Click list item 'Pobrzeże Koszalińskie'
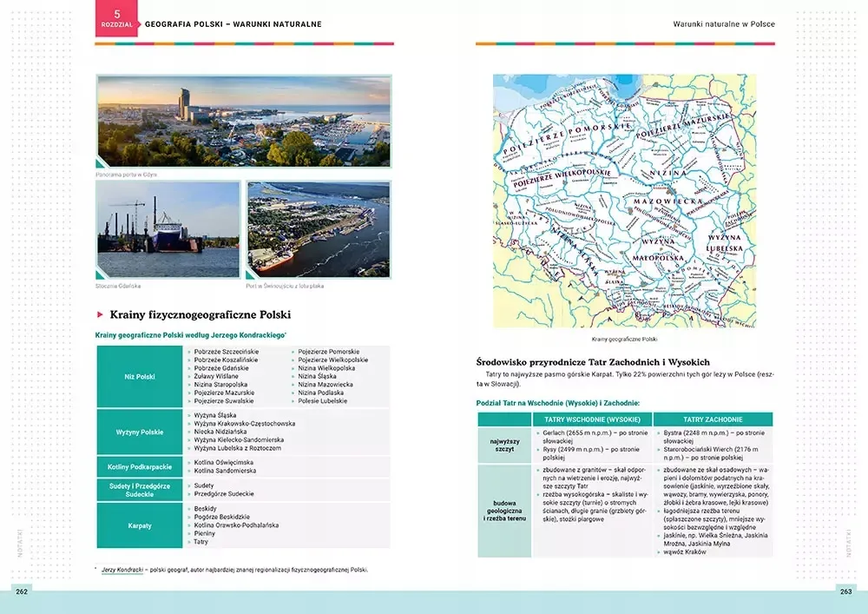This screenshot has height=614, width=868. coord(226,360)
